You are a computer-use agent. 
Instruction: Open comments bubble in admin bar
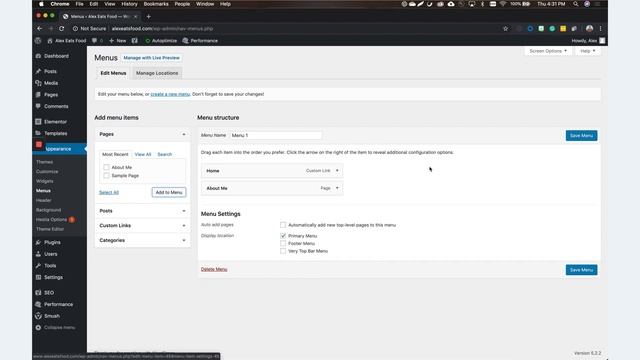97,40
